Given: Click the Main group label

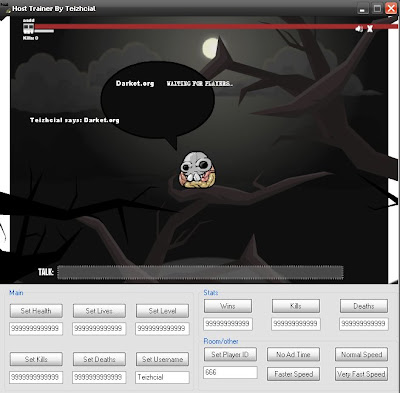Looking at the screenshot, I should tap(16, 293).
